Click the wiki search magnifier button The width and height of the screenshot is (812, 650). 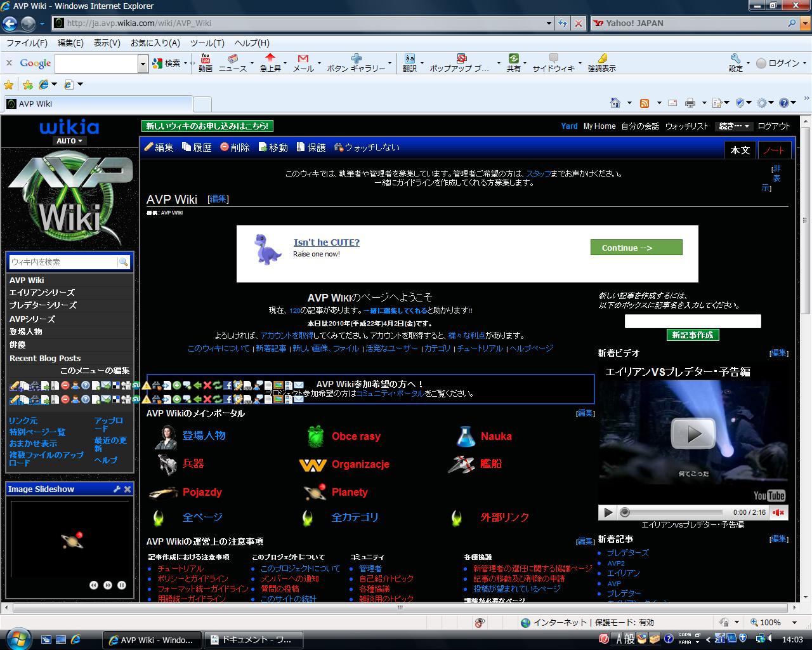click(123, 262)
